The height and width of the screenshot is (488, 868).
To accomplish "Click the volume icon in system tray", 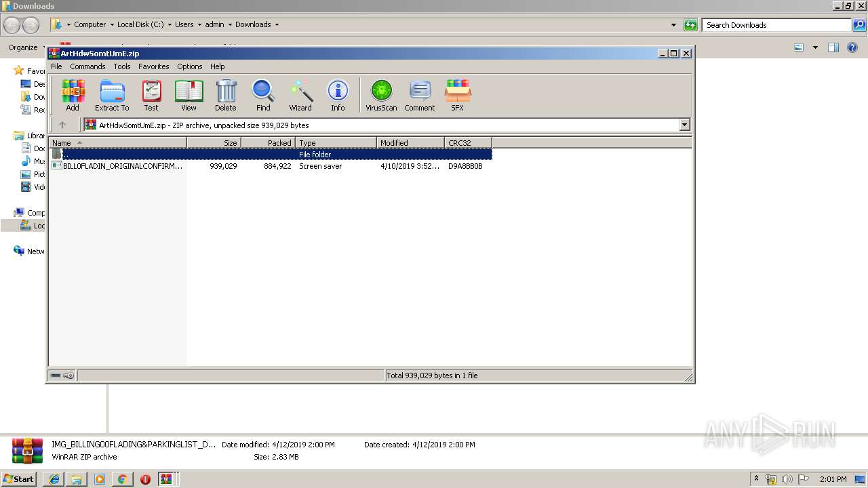I will 787,479.
